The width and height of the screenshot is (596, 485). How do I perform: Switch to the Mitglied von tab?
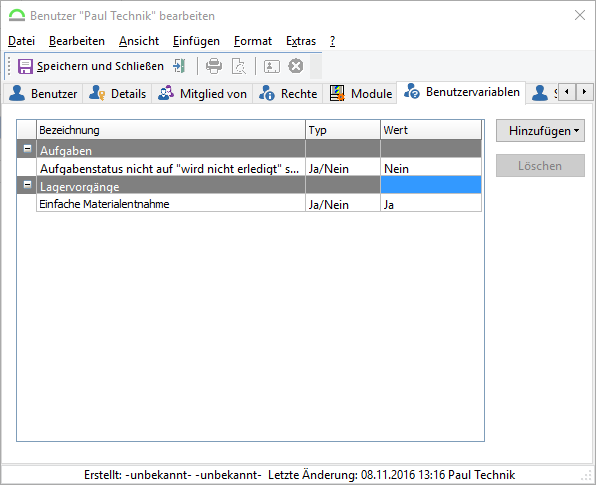click(x=202, y=94)
